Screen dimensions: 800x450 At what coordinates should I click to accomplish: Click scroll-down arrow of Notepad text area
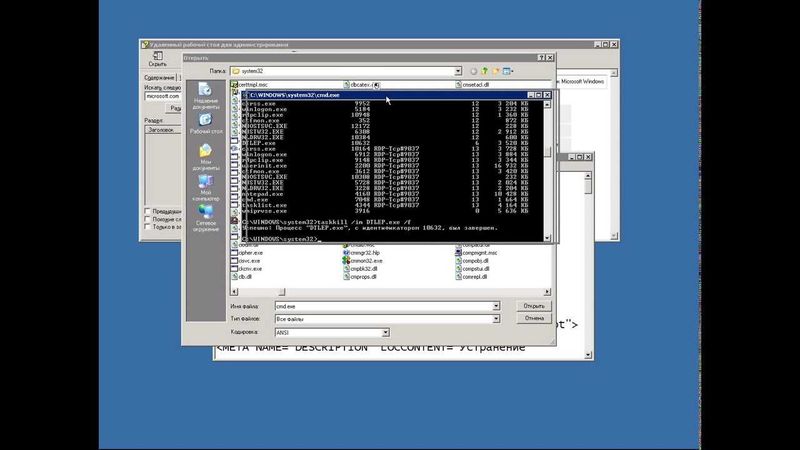click(x=588, y=355)
